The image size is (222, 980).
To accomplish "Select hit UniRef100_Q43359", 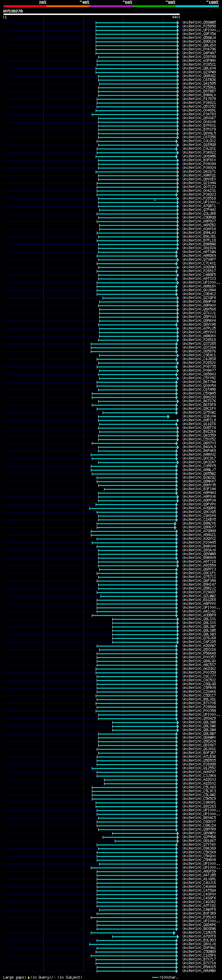I will click(199, 436).
